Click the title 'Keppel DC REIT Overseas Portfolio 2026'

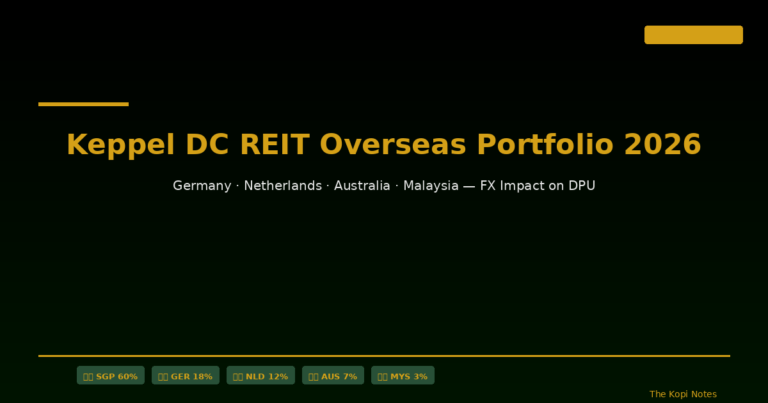[x=384, y=144]
